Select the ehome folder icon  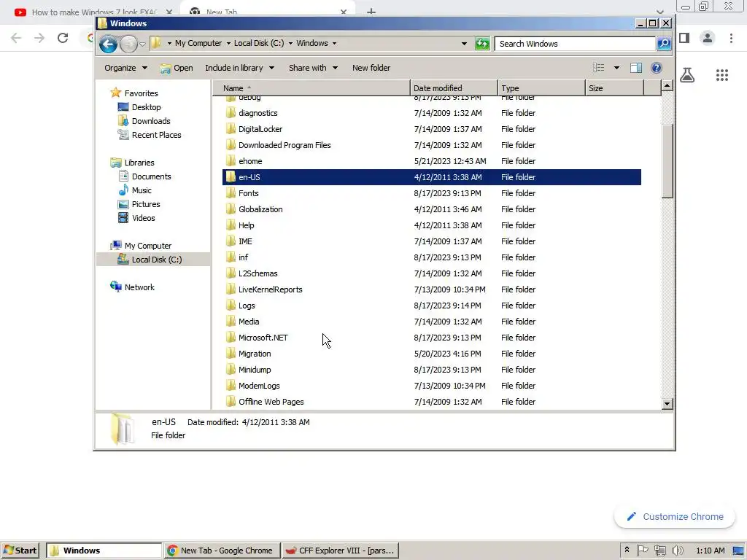pos(231,161)
